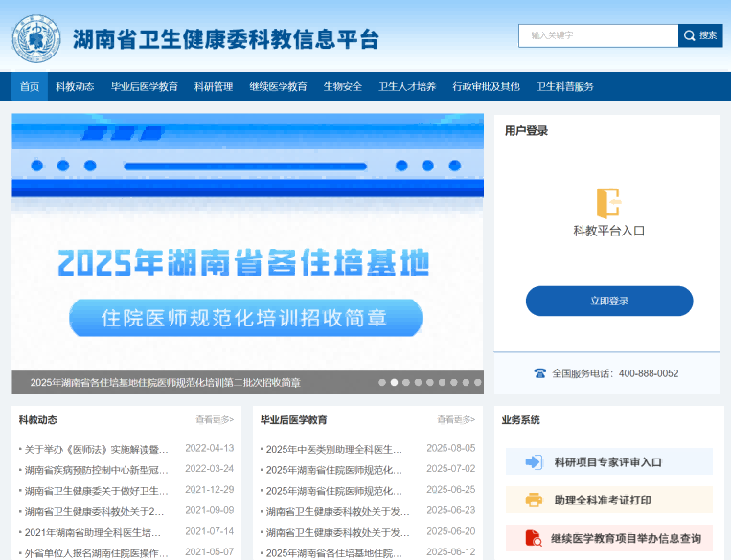Open the 关于举办《医师法》实施解读 news link
Screen dimensions: 731x560
coord(96,449)
